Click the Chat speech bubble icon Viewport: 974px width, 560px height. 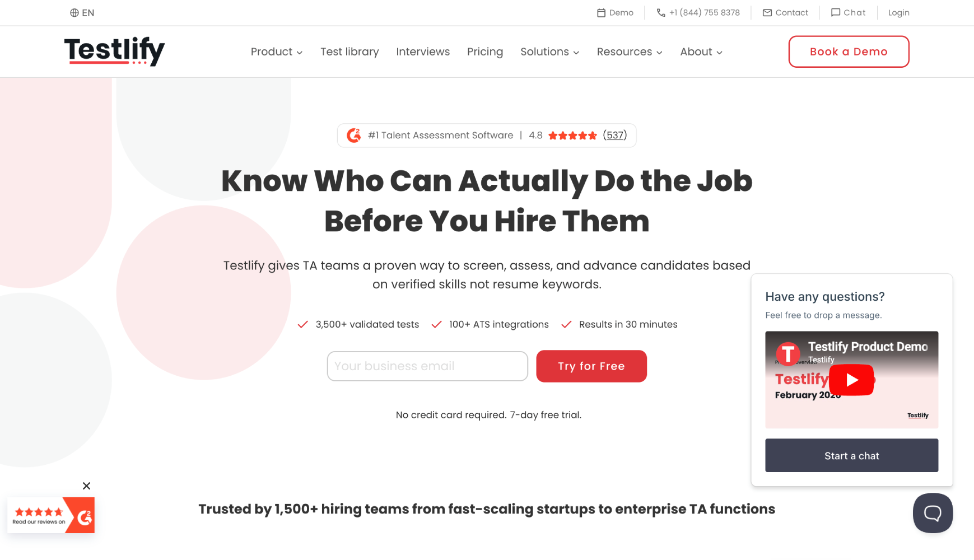835,13
